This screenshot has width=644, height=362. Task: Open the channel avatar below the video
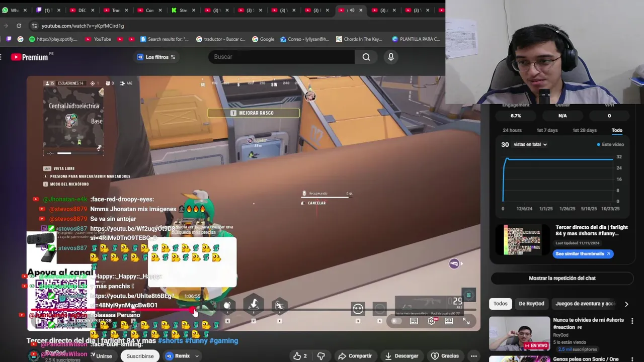[33, 356]
